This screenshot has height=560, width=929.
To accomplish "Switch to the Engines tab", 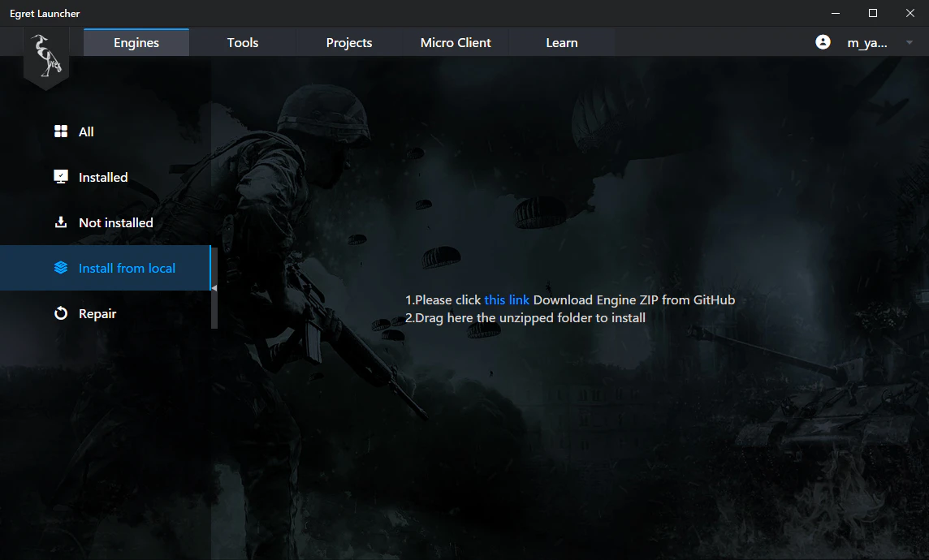I will point(136,43).
